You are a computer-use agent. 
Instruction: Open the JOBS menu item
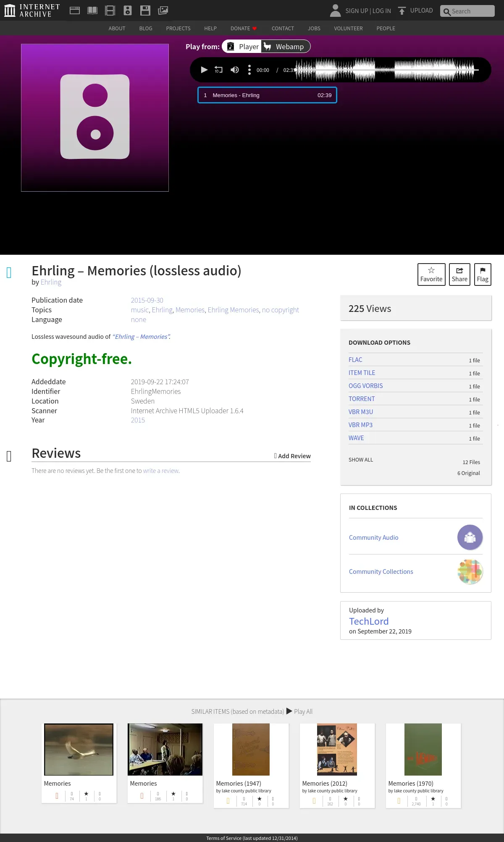point(314,29)
